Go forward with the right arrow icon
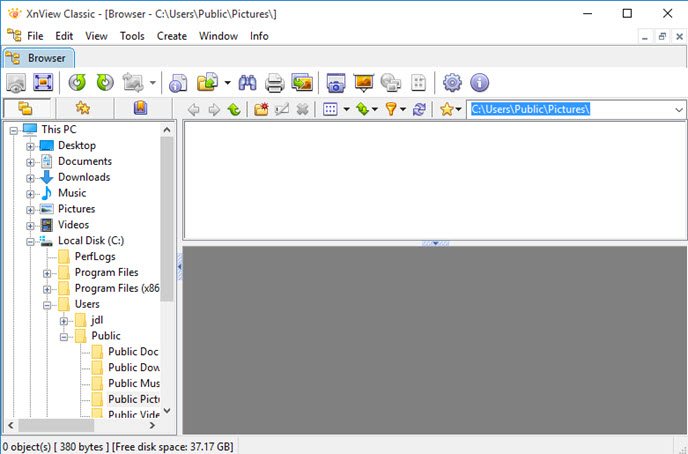Screen dimensions: 688x454 click(x=214, y=109)
